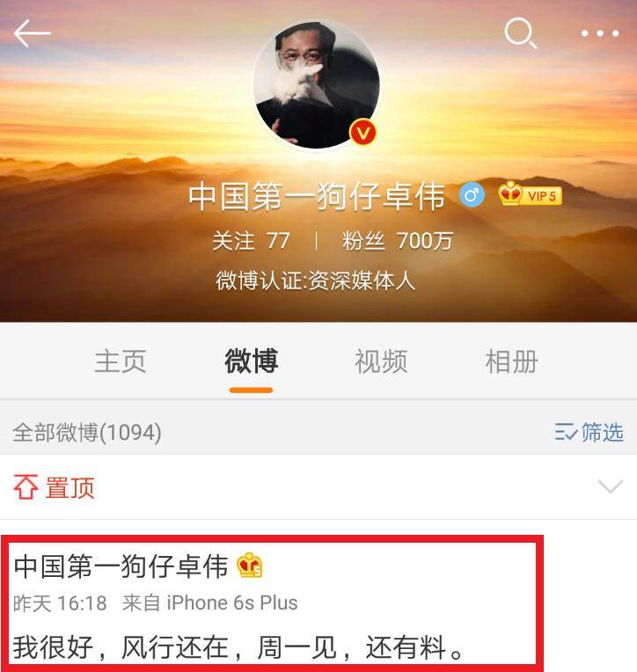View the 粉丝 700万 followers list
Image resolution: width=637 pixels, height=672 pixels.
(398, 240)
